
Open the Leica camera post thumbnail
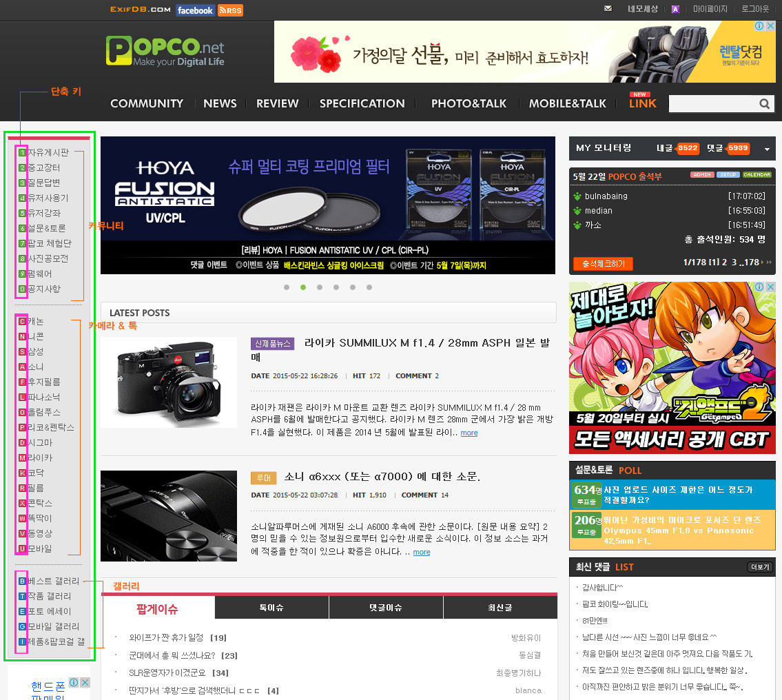(169, 382)
